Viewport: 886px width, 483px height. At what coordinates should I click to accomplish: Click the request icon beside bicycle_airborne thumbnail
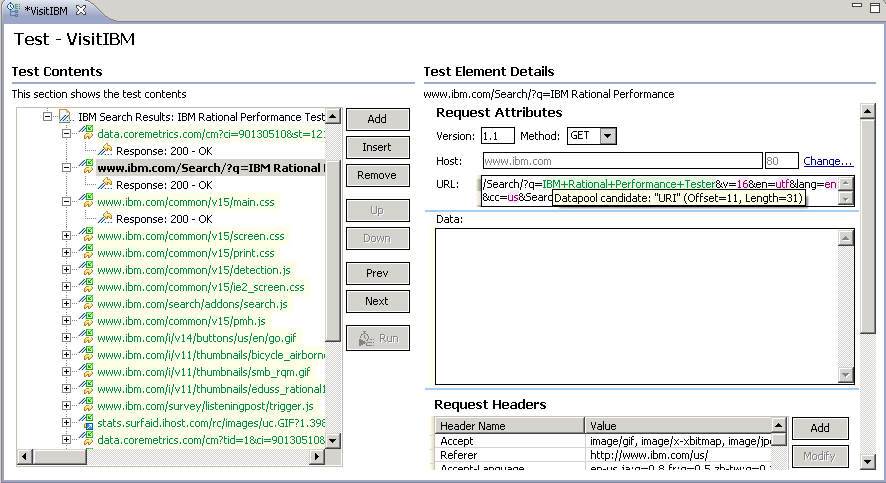[x=86, y=354]
